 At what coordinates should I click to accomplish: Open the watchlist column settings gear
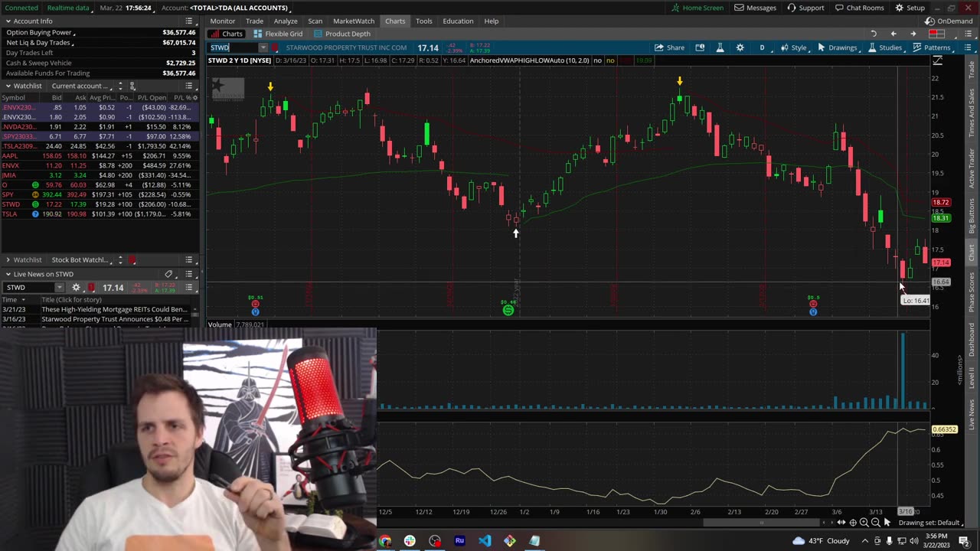[195, 97]
